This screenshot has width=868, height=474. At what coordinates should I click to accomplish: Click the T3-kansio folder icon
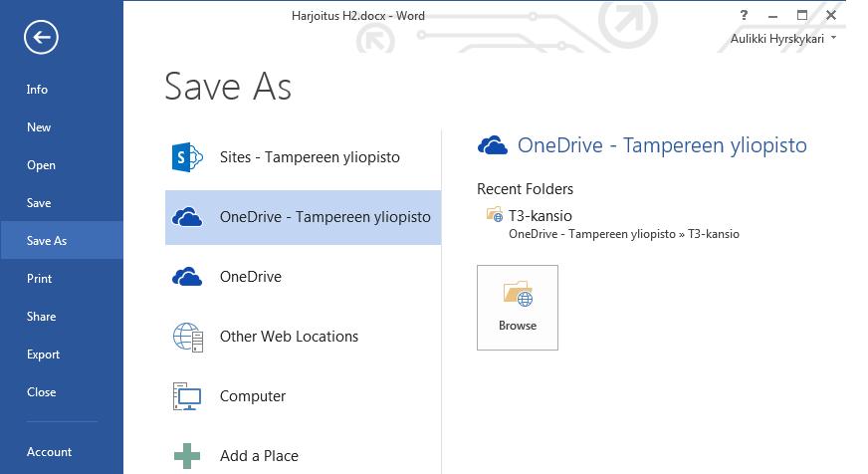(495, 214)
